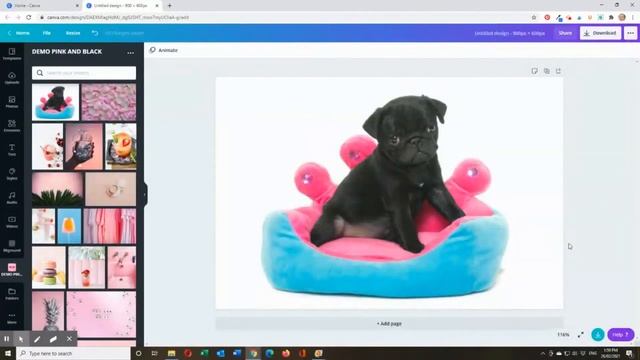Switch to the Untitled design browser tab

[x=122, y=6]
